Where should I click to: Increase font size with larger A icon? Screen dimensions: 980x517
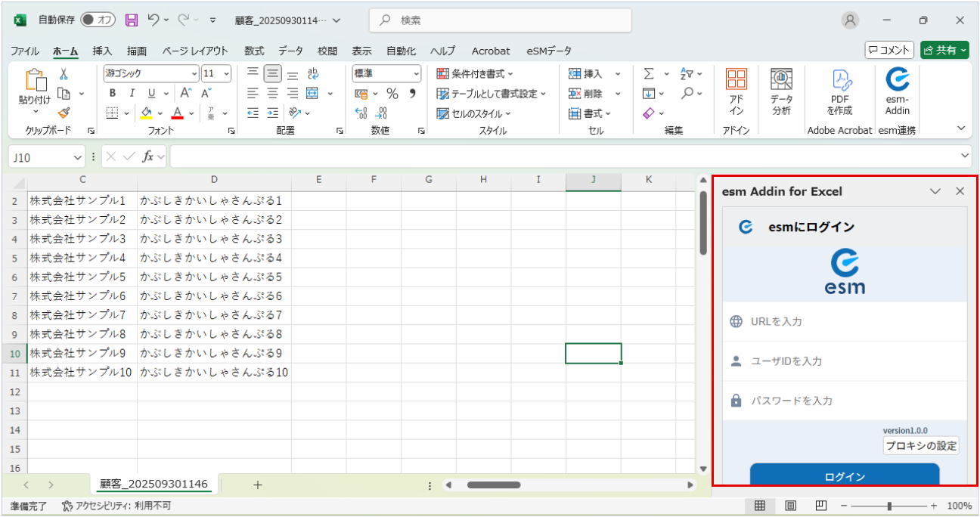point(186,94)
